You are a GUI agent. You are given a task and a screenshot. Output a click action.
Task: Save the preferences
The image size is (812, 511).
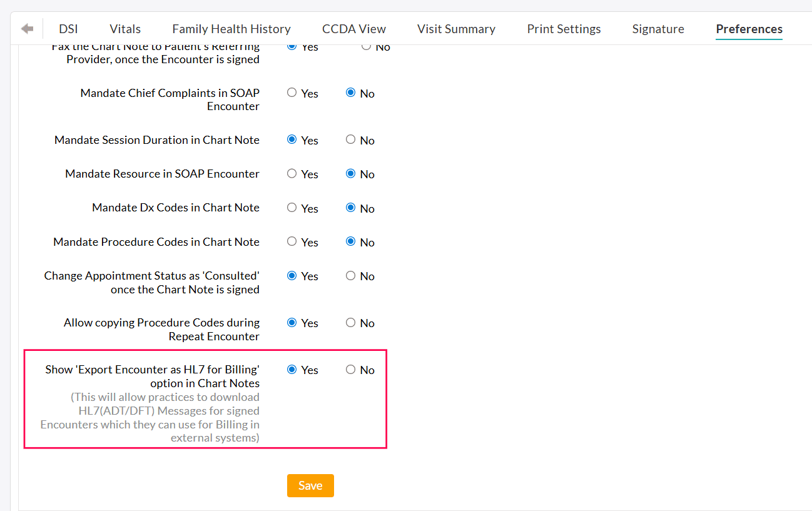coord(310,485)
